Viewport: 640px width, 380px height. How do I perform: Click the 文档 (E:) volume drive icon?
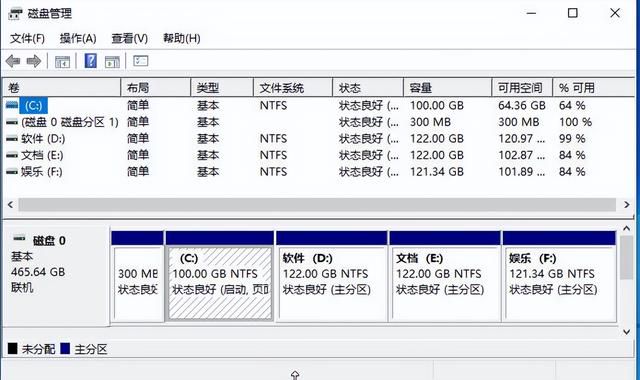(12, 155)
